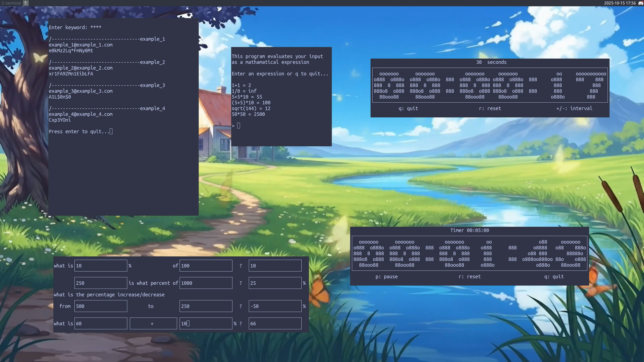Click the field containing 1000
This screenshot has height=362, width=644.
coord(206,283)
